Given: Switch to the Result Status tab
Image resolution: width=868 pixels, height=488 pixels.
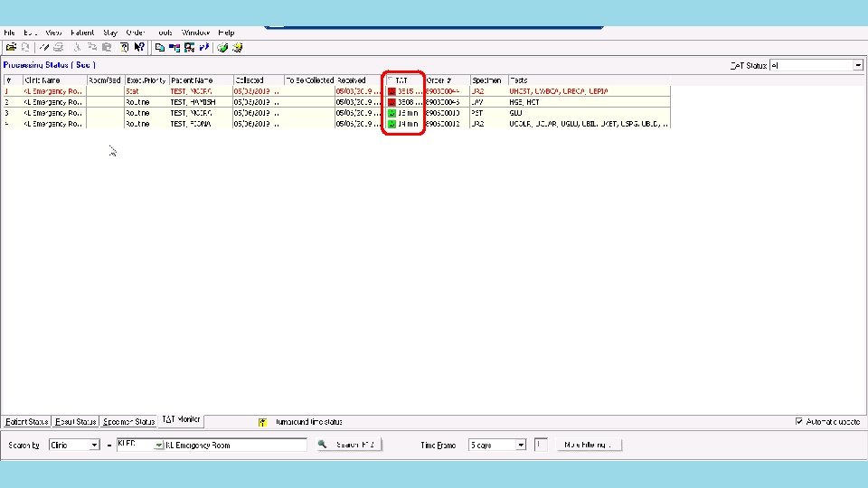Looking at the screenshot, I should (x=76, y=422).
